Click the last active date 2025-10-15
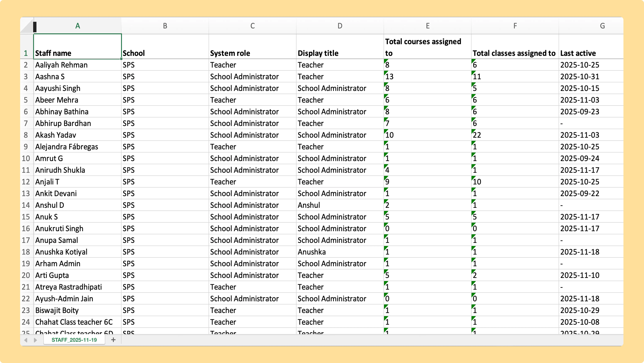This screenshot has width=644, height=363. (x=591, y=88)
